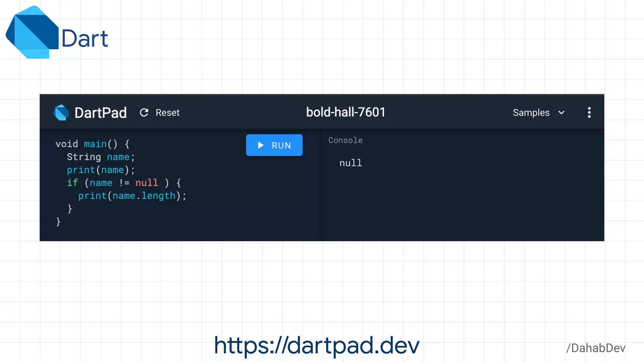Screen dimensions: 644x362
Task: Click the Reset label
Action: [x=167, y=112]
